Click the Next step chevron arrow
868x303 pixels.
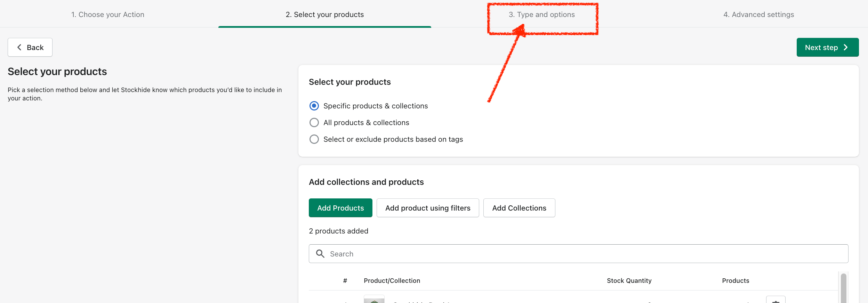pos(846,47)
